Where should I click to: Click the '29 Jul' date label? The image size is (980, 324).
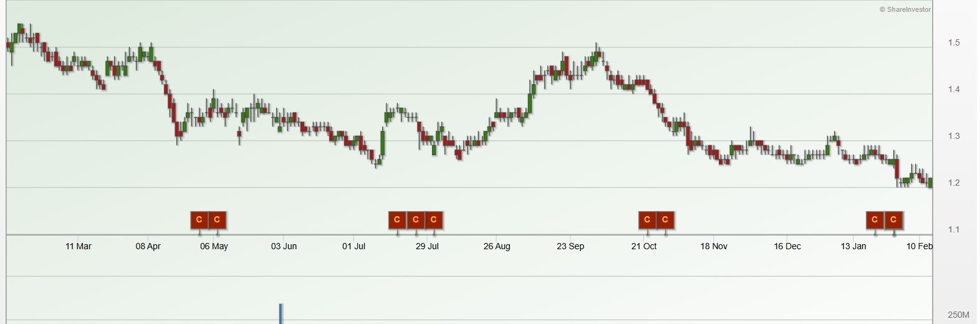pyautogui.click(x=427, y=246)
